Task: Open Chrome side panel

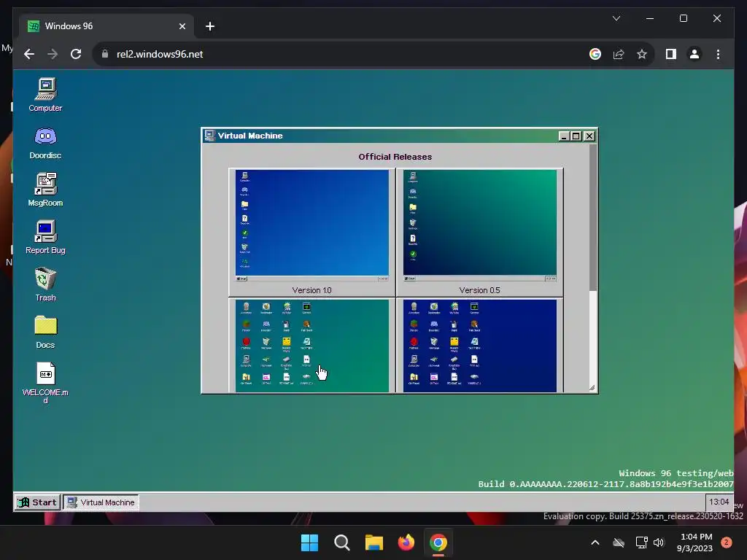Action: point(671,54)
